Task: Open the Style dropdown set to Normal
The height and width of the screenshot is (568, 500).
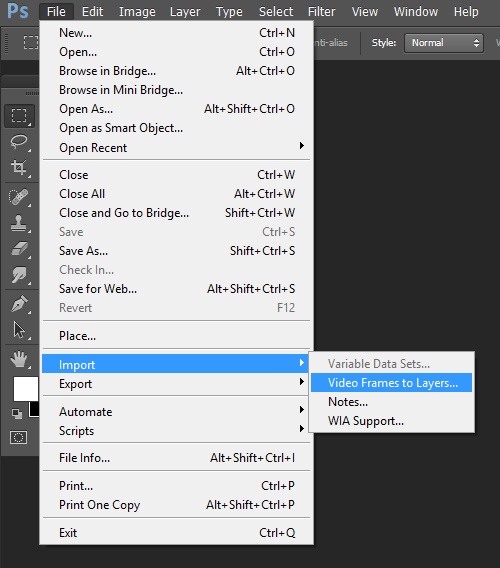Action: (444, 43)
